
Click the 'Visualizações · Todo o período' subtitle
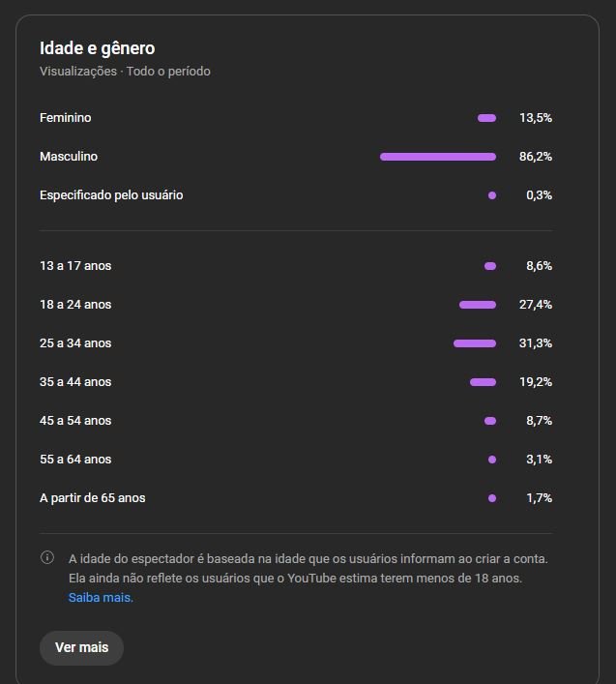pos(125,72)
